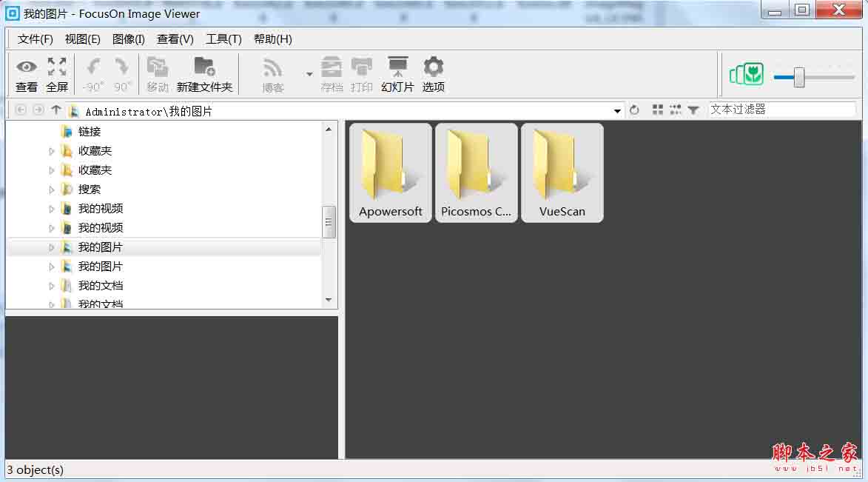This screenshot has height=482, width=868.
Task: Switch to details list view mode
Action: pyautogui.click(x=675, y=110)
